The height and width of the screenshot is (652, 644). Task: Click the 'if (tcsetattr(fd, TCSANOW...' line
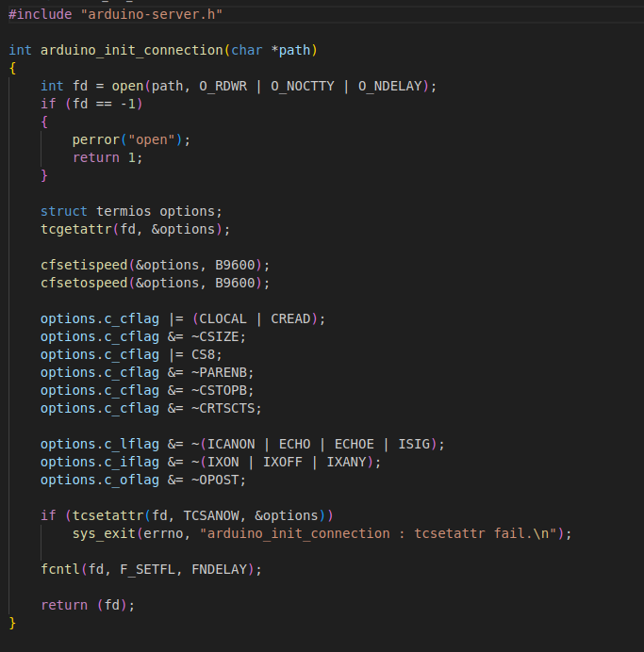coord(187,515)
